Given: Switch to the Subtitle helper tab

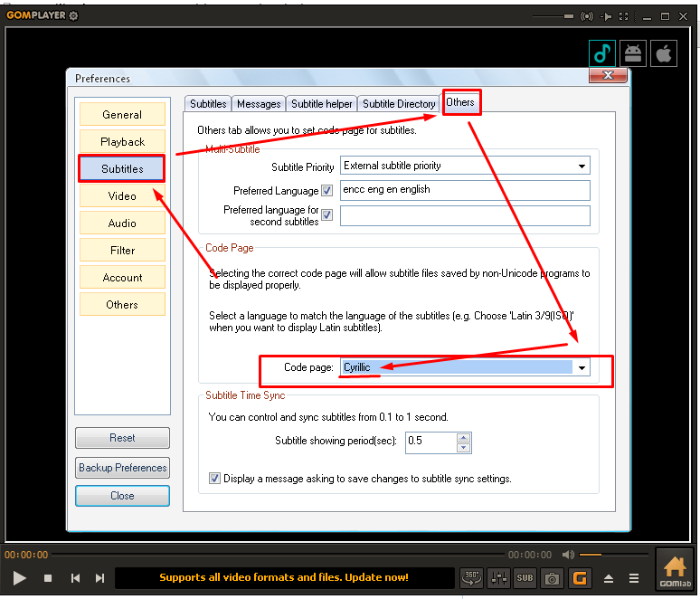Looking at the screenshot, I should [321, 104].
